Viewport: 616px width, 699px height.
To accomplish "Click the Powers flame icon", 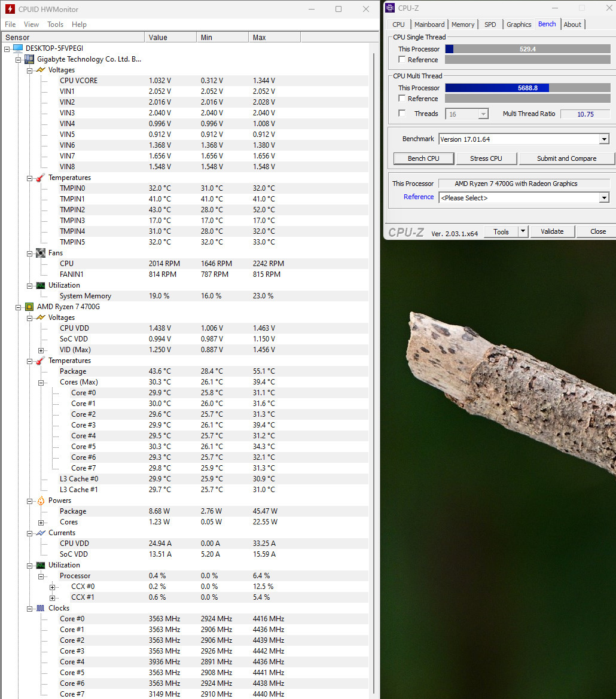I will point(41,500).
